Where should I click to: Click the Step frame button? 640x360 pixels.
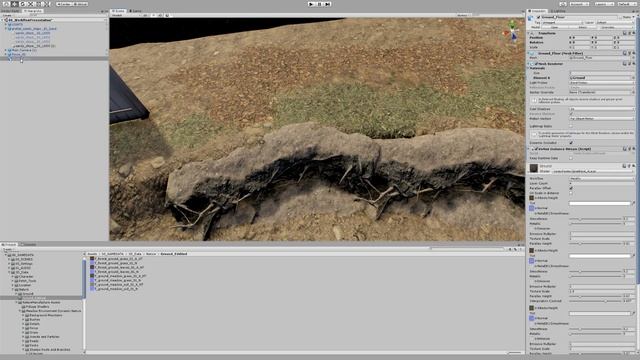tap(327, 4)
